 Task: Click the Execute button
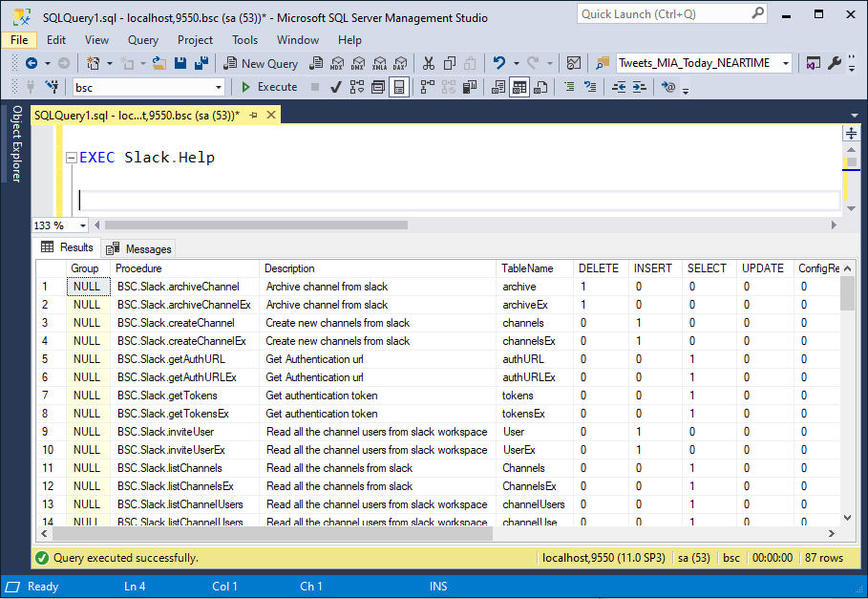(270, 87)
